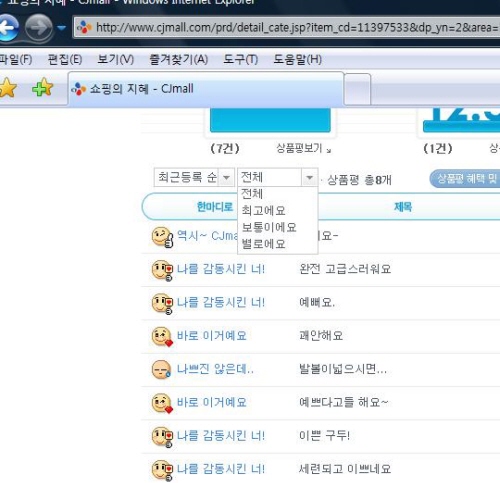
Task: Go back with the browser Back arrow
Action: click(7, 28)
